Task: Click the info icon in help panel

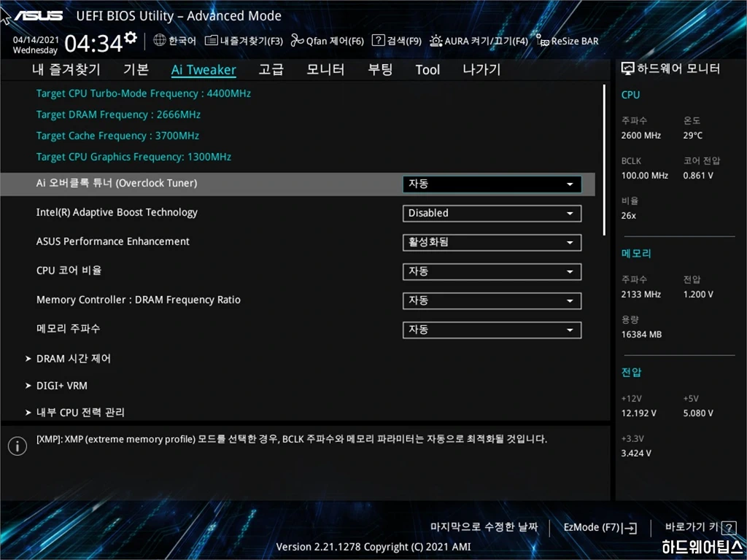Action: tap(18, 446)
